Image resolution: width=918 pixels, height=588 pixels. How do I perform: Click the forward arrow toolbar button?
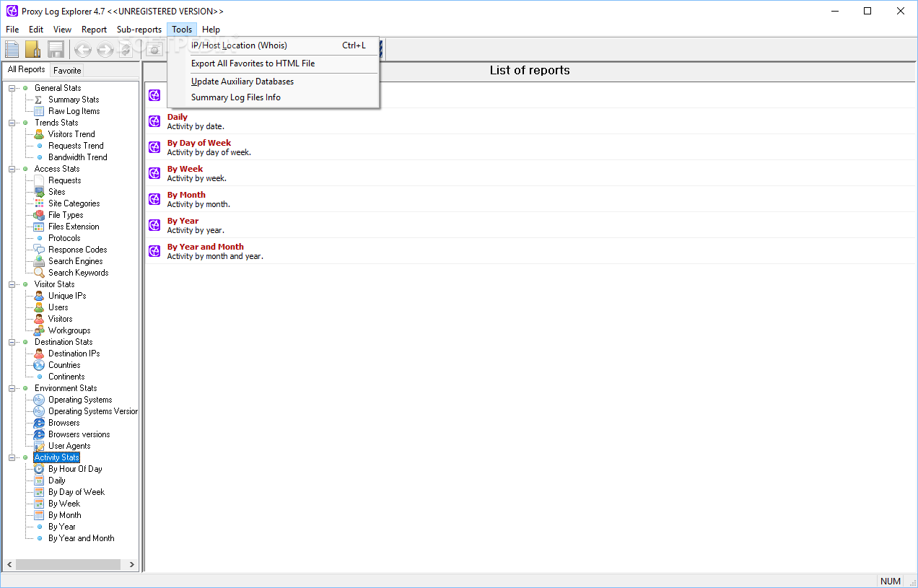pos(105,49)
